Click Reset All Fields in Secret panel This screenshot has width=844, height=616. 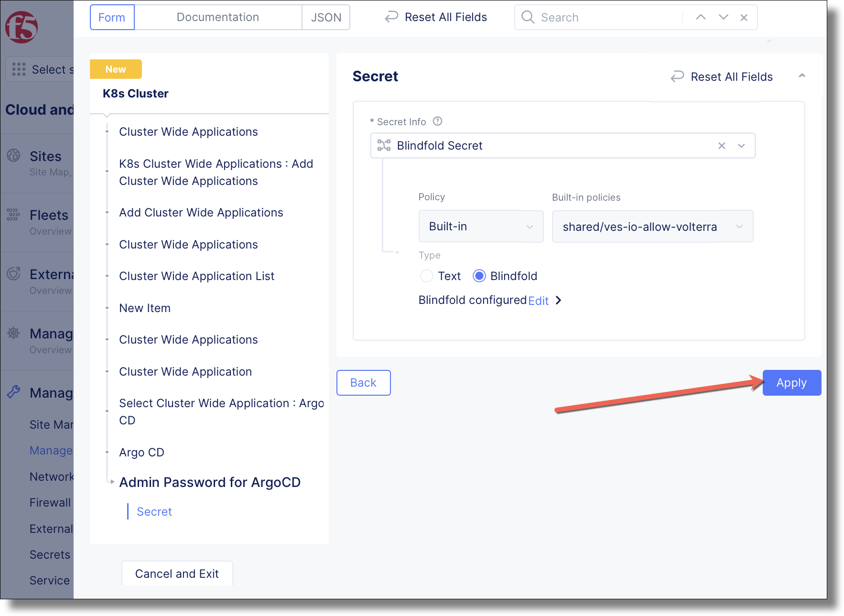click(x=722, y=76)
